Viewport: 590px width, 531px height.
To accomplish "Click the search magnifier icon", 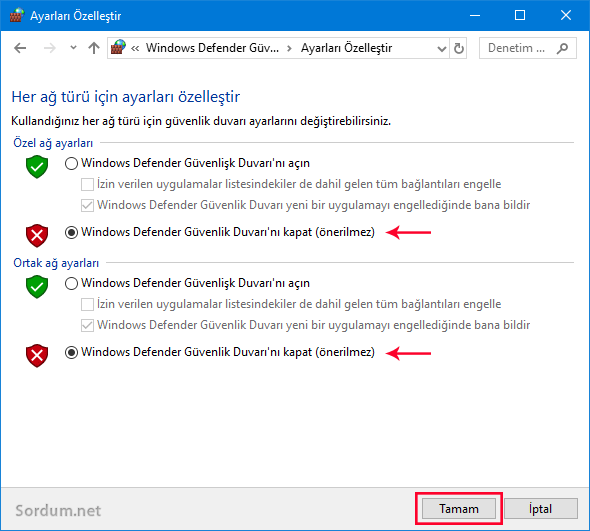I will tap(562, 48).
